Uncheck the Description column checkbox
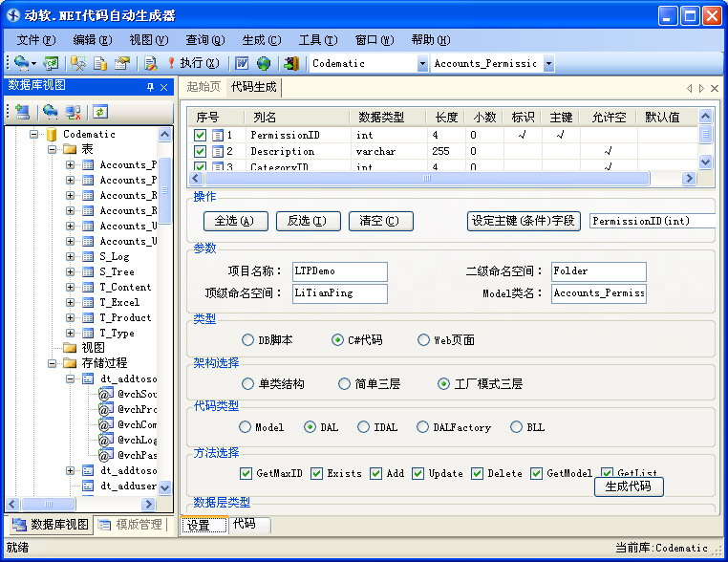This screenshot has height=562, width=728. pos(200,151)
